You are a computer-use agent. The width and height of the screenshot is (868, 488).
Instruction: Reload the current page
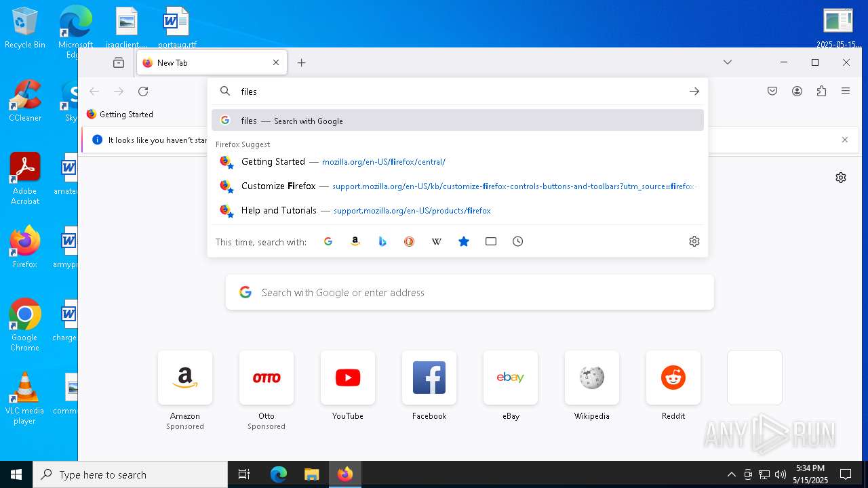coord(143,91)
